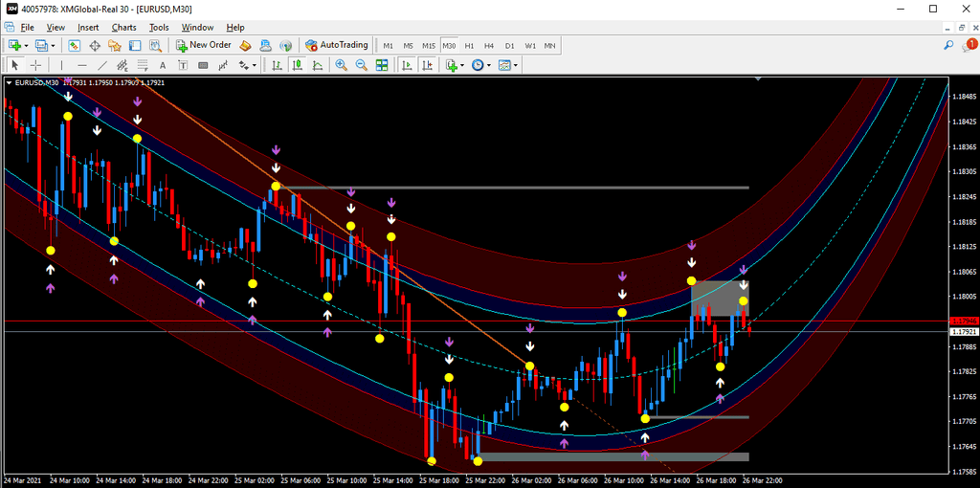Screen dimensions: 980x488
Task: Restore the inner chart window
Action: click(x=961, y=28)
